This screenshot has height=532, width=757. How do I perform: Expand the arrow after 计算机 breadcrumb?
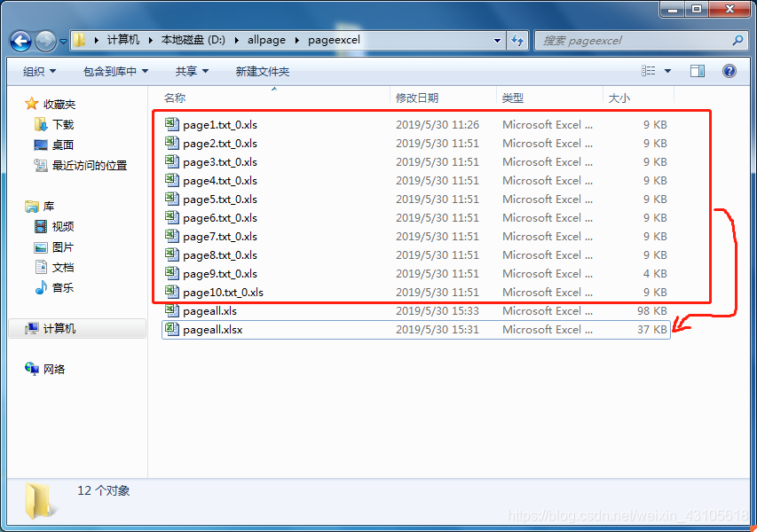151,40
